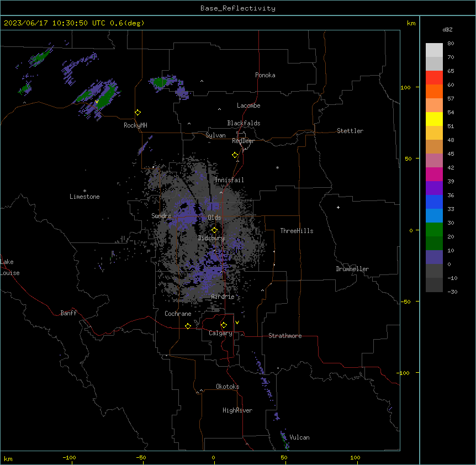Click the Blackfalds town label
Screen dimensions: 476x465
(244, 123)
